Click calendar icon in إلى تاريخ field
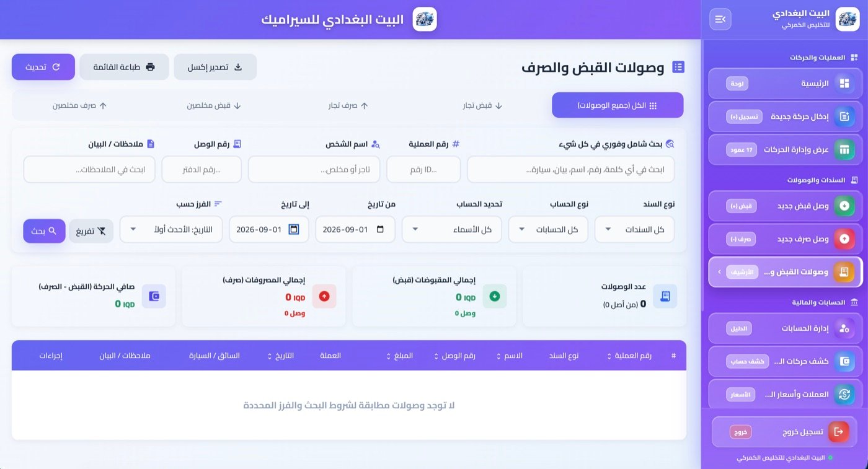Viewport: 868px width, 469px height. [x=294, y=229]
